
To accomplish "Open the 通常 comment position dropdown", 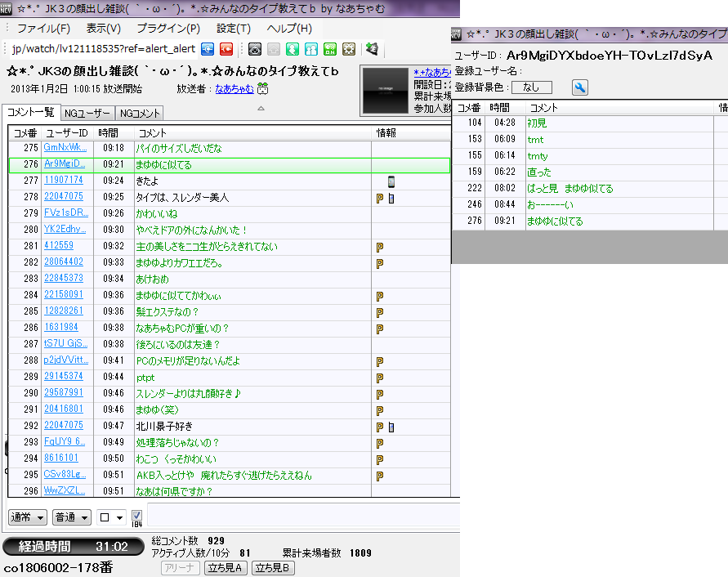I will click(x=28, y=517).
